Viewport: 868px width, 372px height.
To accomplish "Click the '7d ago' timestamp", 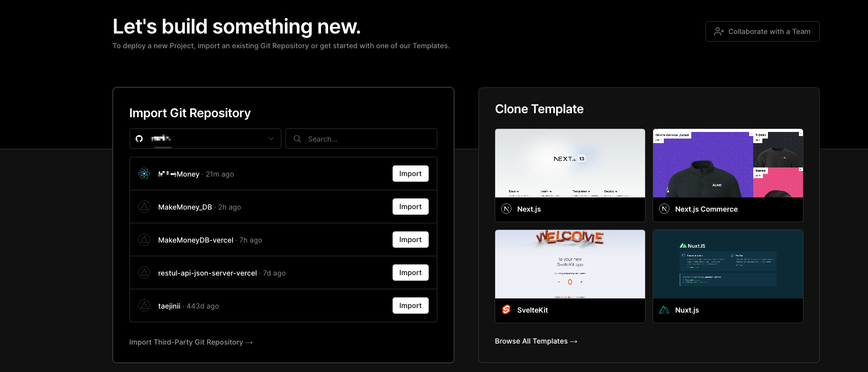I will tap(274, 273).
